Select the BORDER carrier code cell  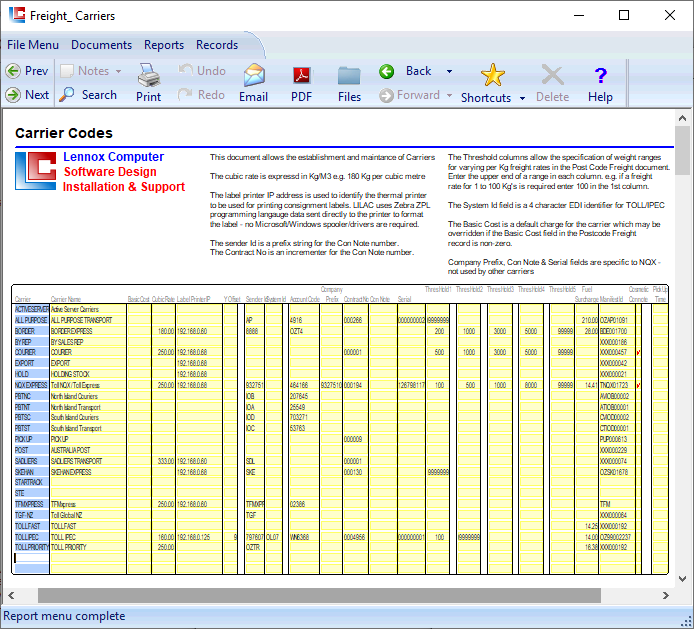(x=31, y=331)
